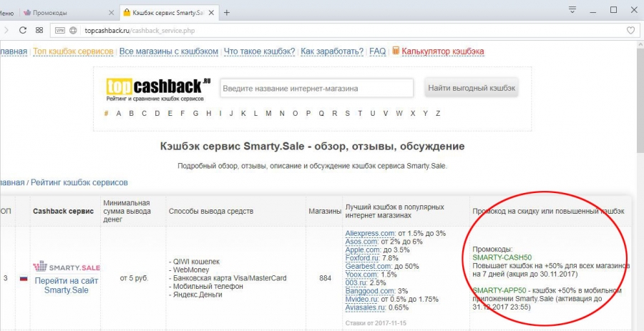Click the 884 stores count cell
644x331 pixels.
point(325,278)
